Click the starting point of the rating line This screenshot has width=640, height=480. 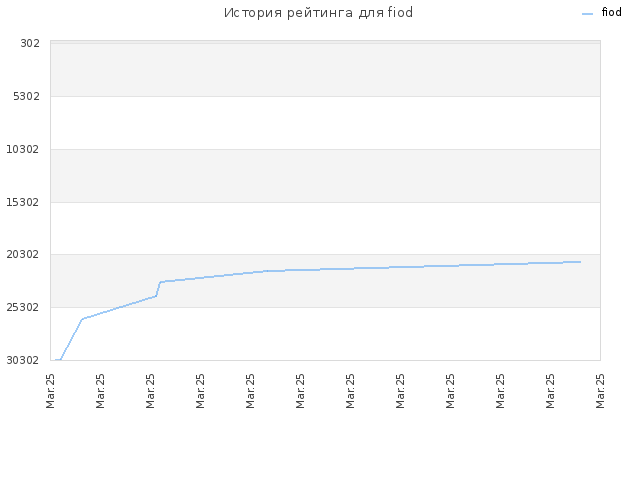pyautogui.click(x=56, y=360)
